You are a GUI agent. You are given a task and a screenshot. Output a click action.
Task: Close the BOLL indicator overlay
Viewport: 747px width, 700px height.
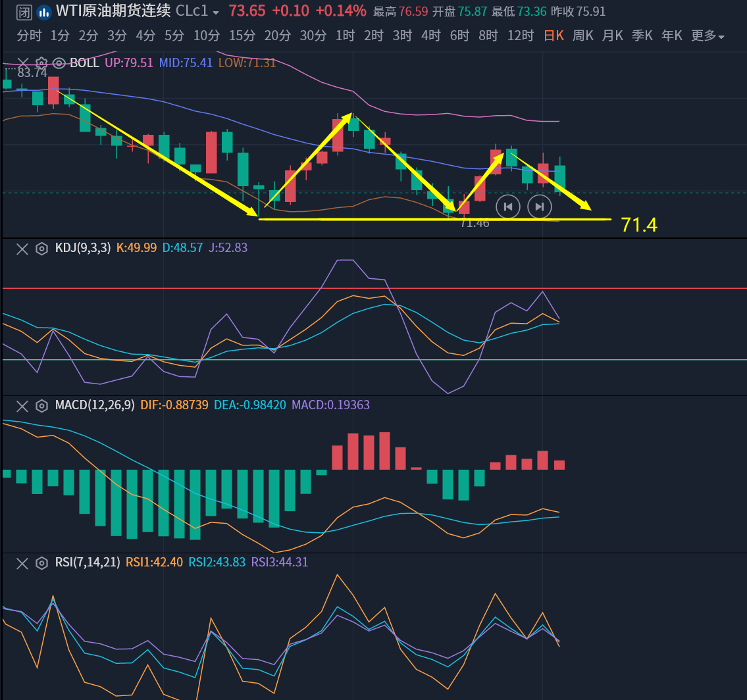(22, 63)
